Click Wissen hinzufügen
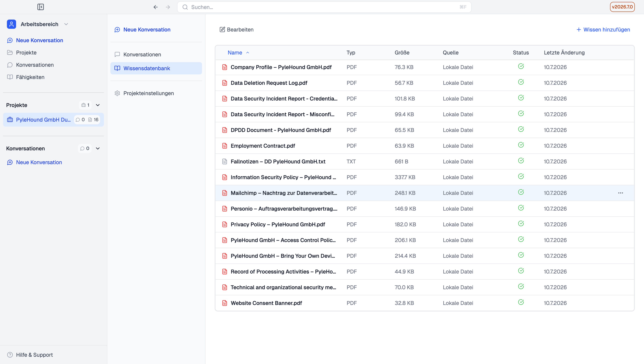Viewport: 644px width, 364px height. coord(603,30)
